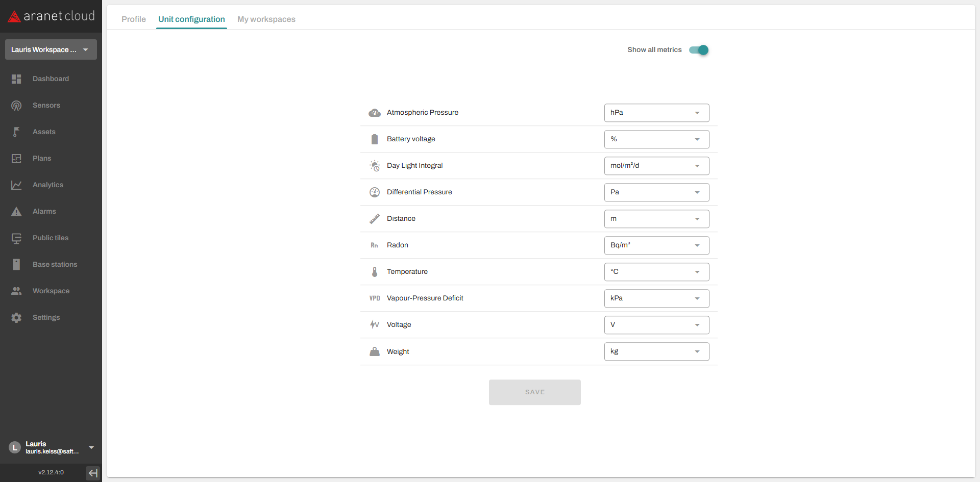Open Settings via the gear icon

point(16,318)
